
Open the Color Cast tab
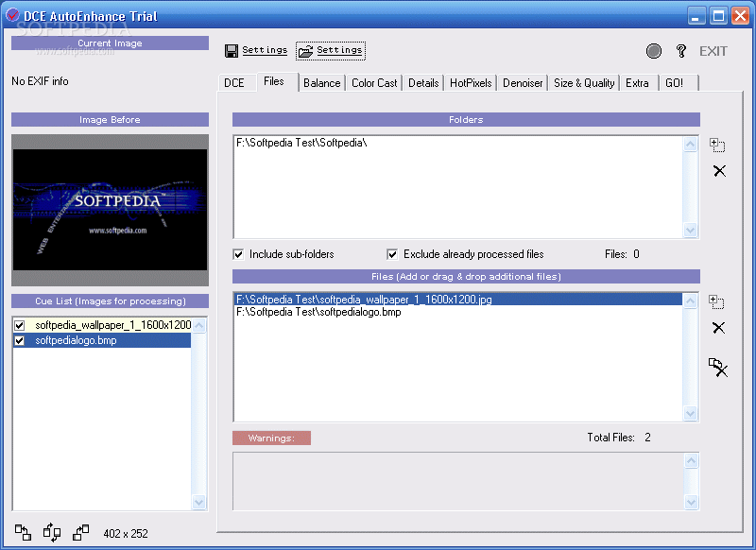point(374,83)
